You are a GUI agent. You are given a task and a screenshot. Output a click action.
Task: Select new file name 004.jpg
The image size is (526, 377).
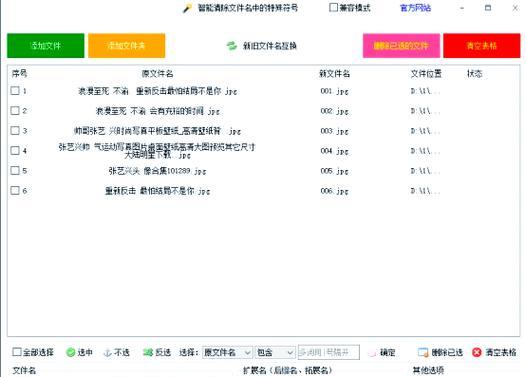tap(334, 151)
